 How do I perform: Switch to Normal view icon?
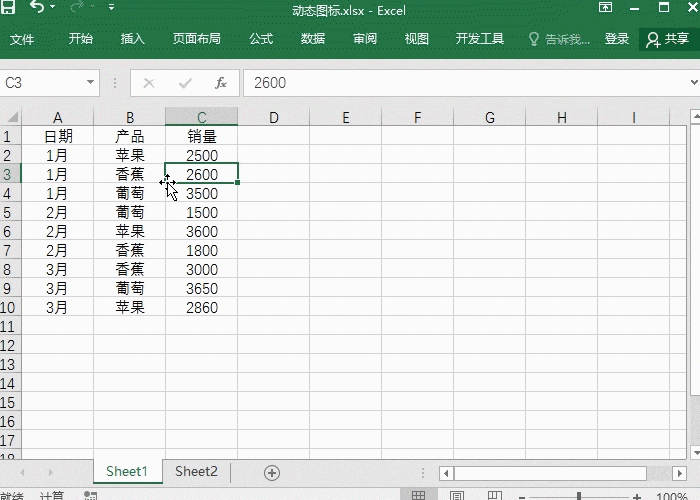point(418,495)
